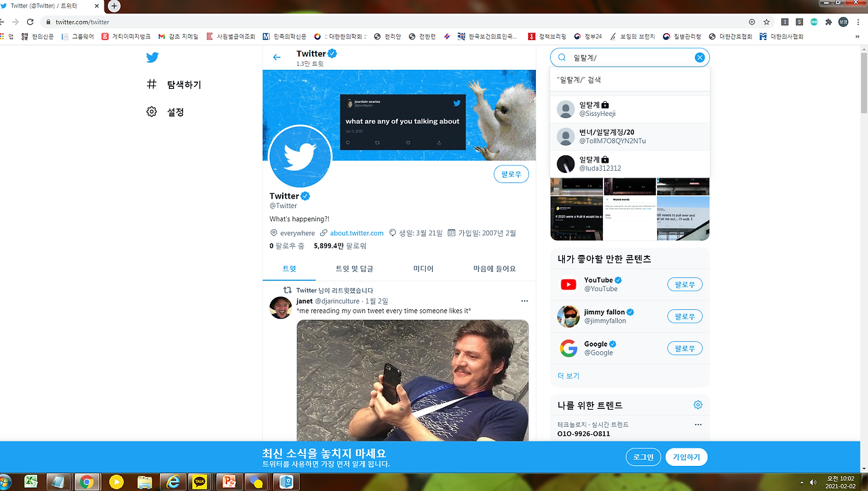Screen dimensions: 868x491
Task: Open options for the O1O-9926-O811 trend
Action: (x=698, y=425)
